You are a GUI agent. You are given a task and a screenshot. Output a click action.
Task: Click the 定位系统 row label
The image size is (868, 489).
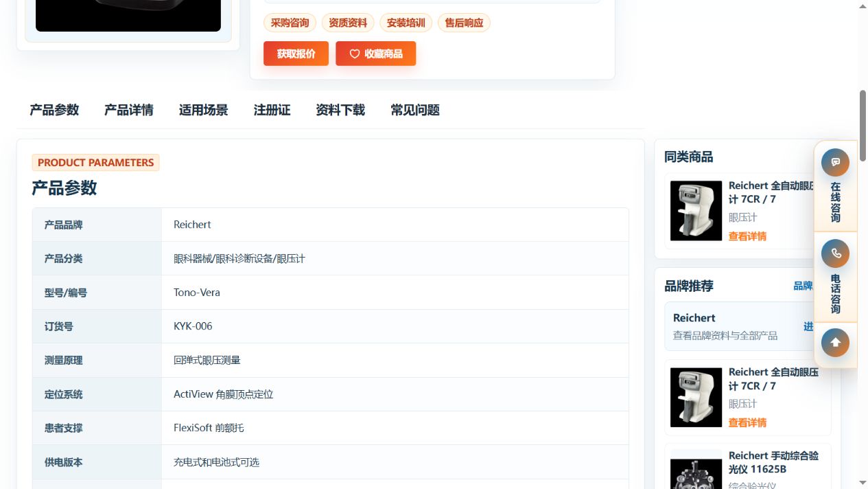coord(64,394)
